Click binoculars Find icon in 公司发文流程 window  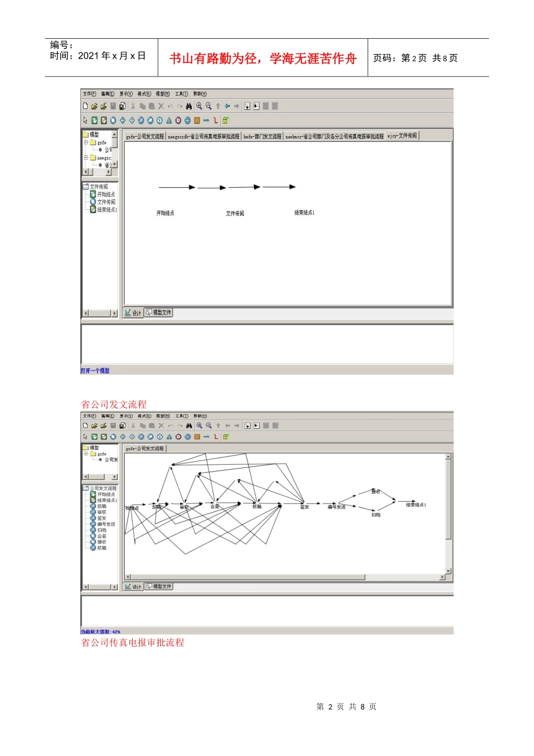(x=189, y=426)
